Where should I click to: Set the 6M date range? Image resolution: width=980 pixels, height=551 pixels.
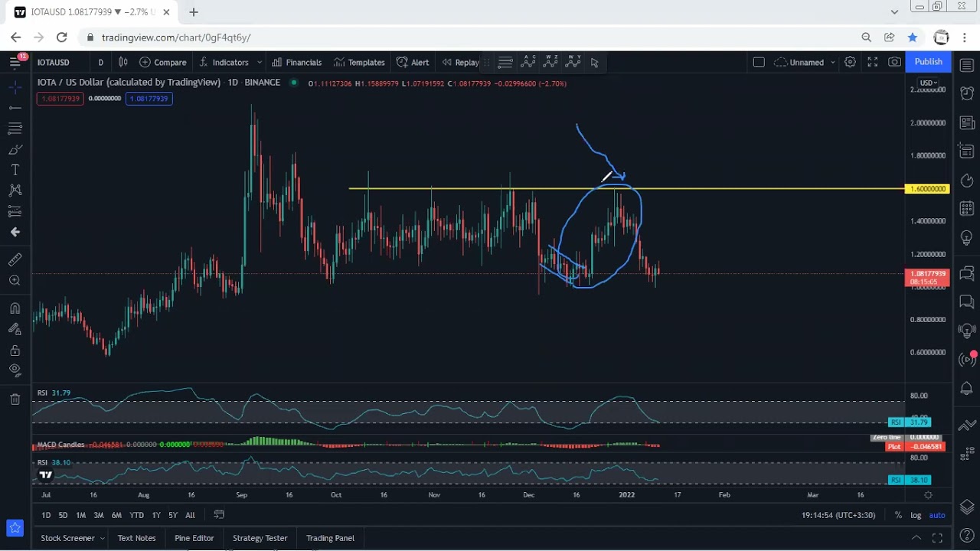point(116,515)
